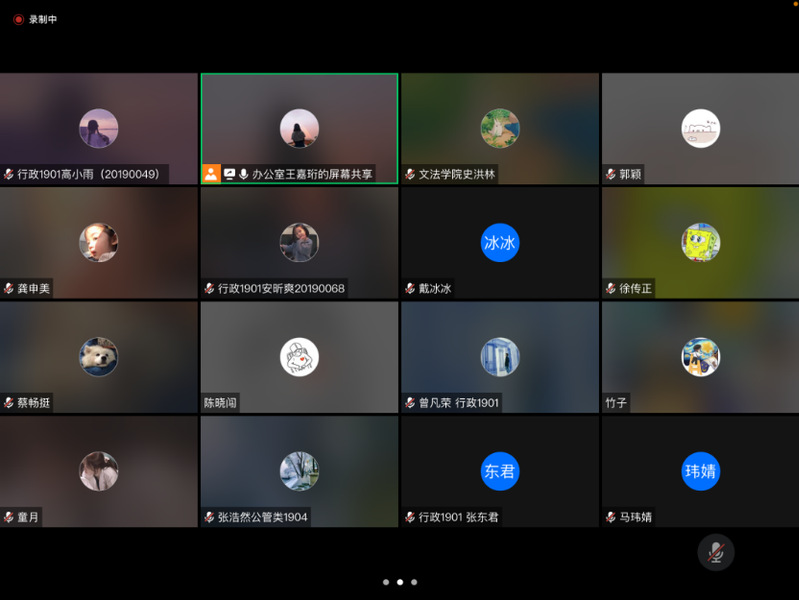The width and height of the screenshot is (799, 600).
Task: Click the blue 玮婧 avatar circle
Action: (700, 471)
